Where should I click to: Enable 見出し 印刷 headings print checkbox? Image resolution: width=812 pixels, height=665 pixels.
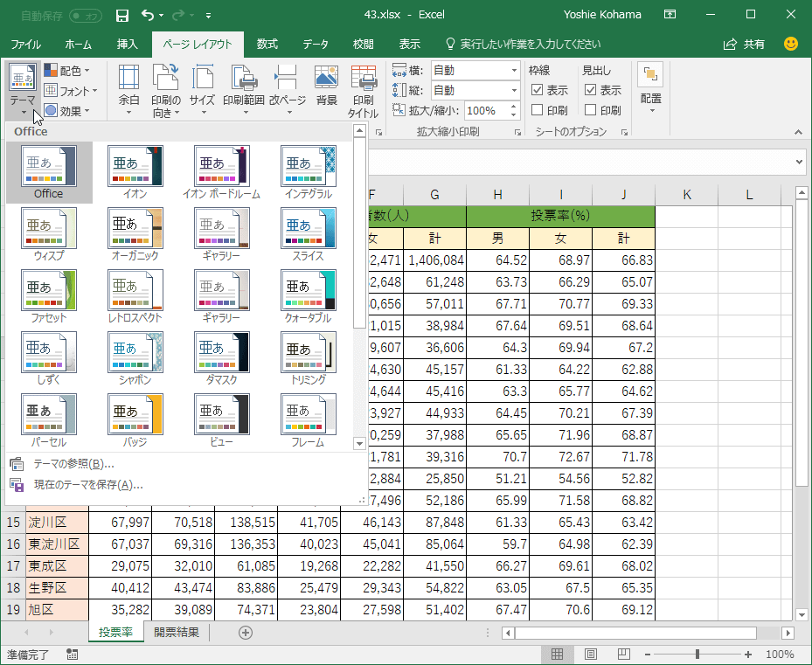(x=591, y=110)
